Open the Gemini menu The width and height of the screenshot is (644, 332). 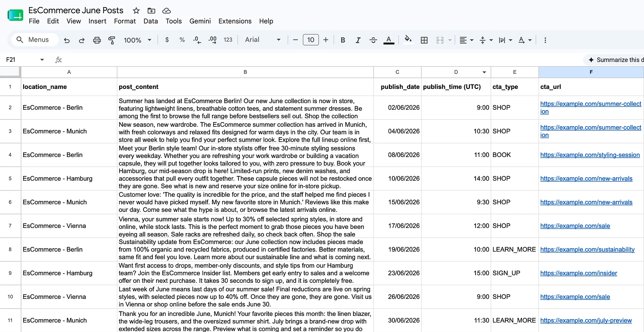tap(200, 21)
